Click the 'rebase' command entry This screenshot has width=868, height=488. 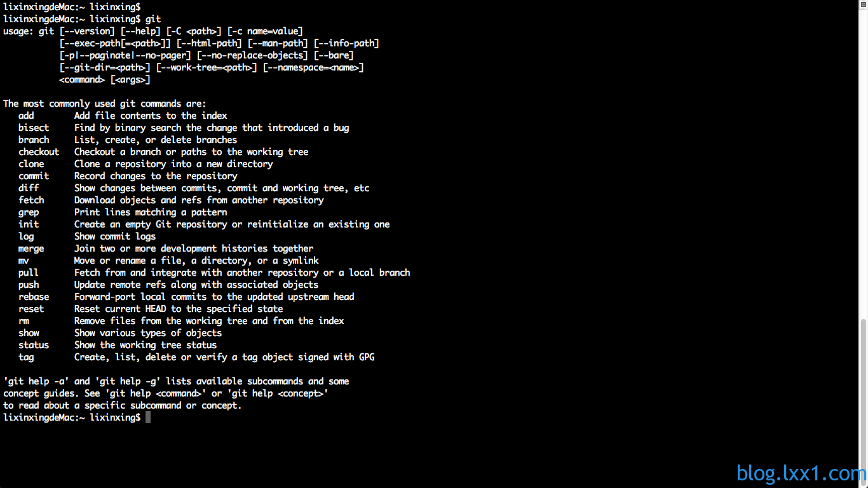pyautogui.click(x=34, y=297)
